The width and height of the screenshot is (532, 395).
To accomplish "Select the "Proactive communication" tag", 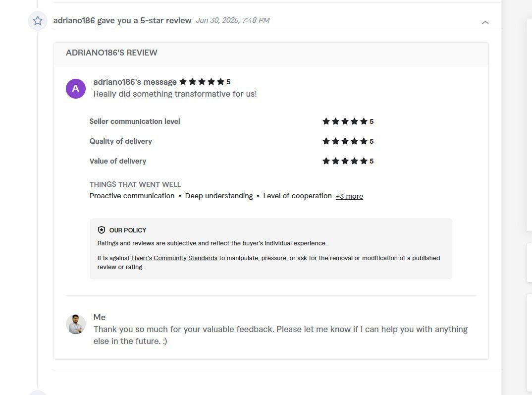I will 132,196.
